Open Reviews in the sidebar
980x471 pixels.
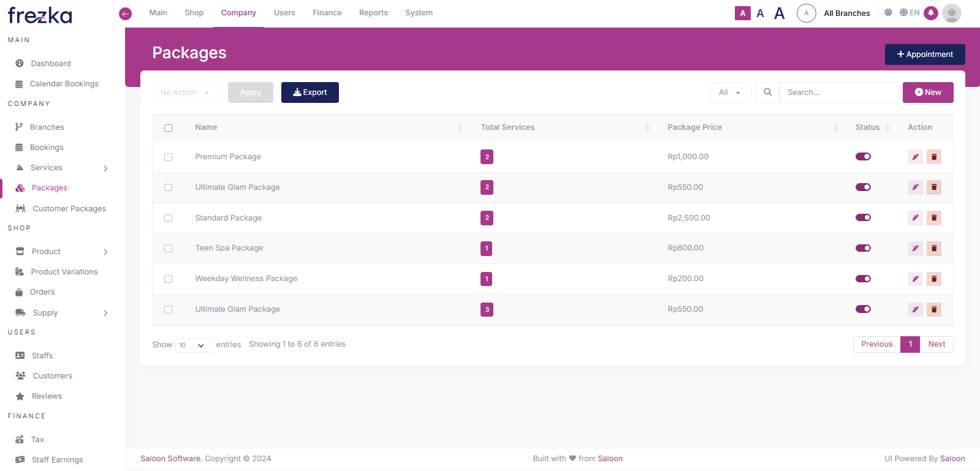(47, 396)
